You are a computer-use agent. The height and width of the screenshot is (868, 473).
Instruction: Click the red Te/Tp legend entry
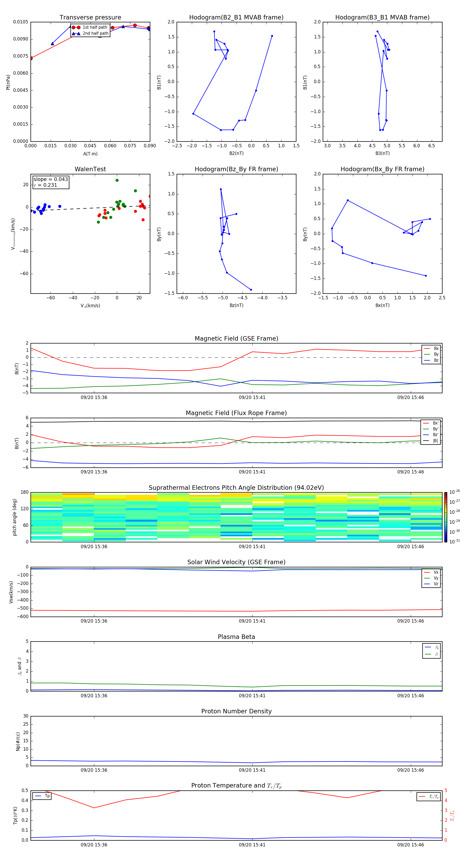(428, 796)
